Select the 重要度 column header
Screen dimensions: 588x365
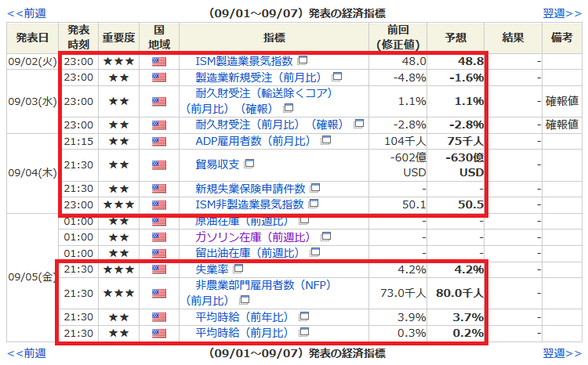pyautogui.click(x=118, y=38)
